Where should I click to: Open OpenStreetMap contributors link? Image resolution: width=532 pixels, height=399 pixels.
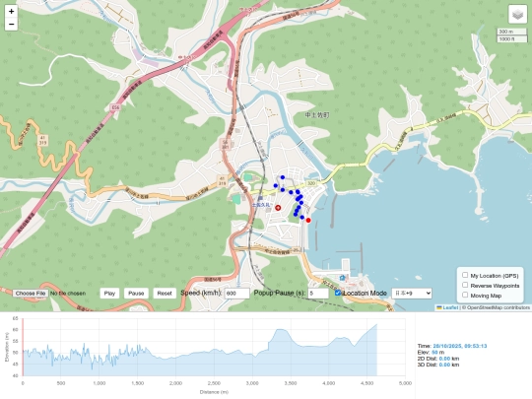(x=499, y=307)
